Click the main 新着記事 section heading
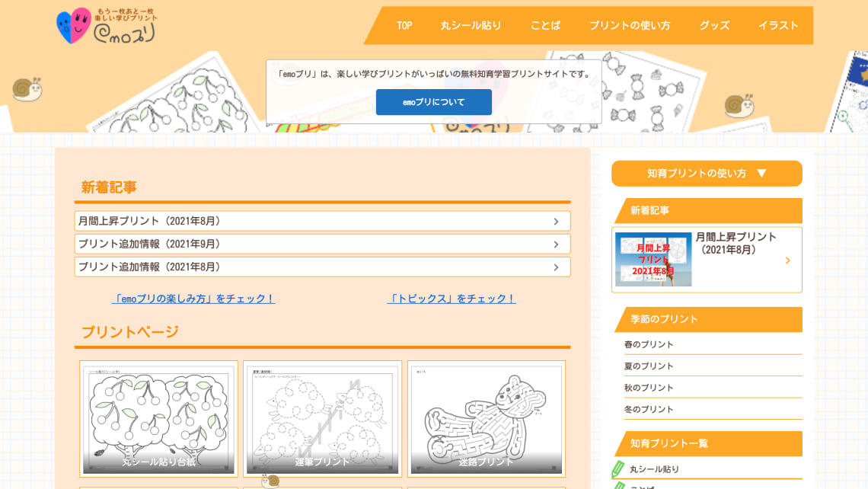Screen dimensions: 868x489 point(108,187)
